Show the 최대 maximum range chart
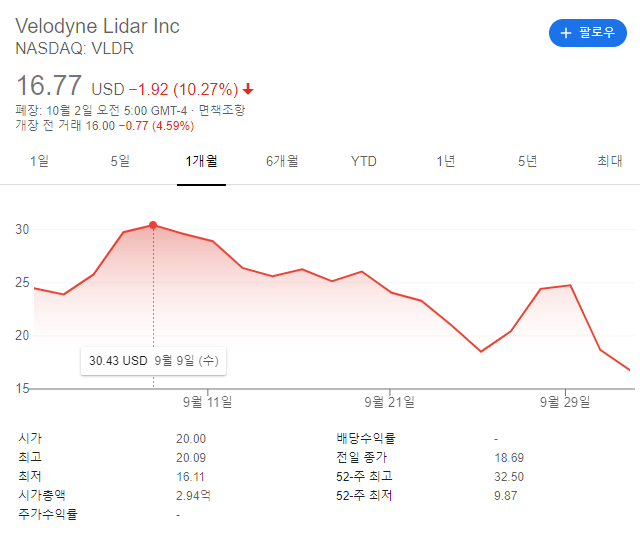This screenshot has width=640, height=534. coord(609,161)
